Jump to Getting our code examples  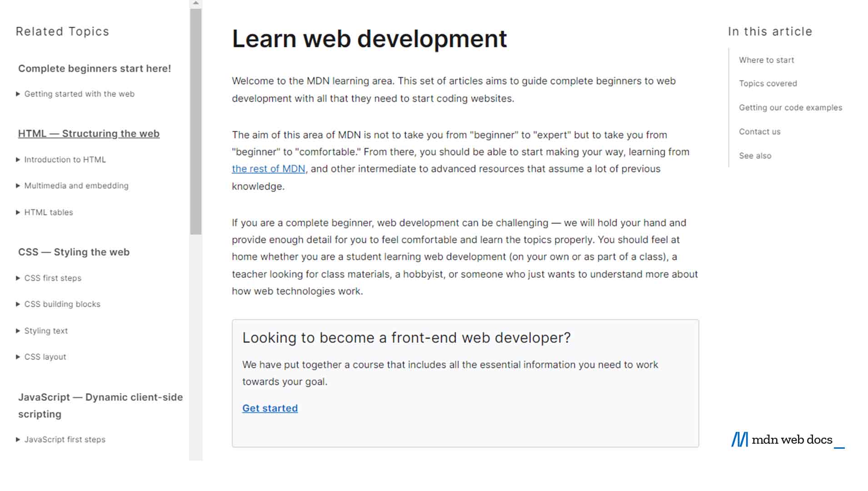pos(790,107)
